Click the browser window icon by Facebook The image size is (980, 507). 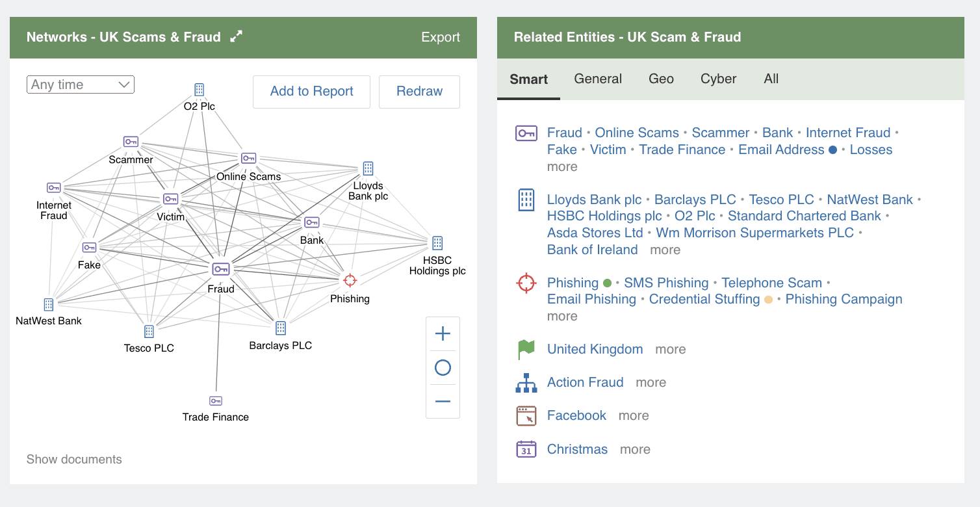(526, 416)
